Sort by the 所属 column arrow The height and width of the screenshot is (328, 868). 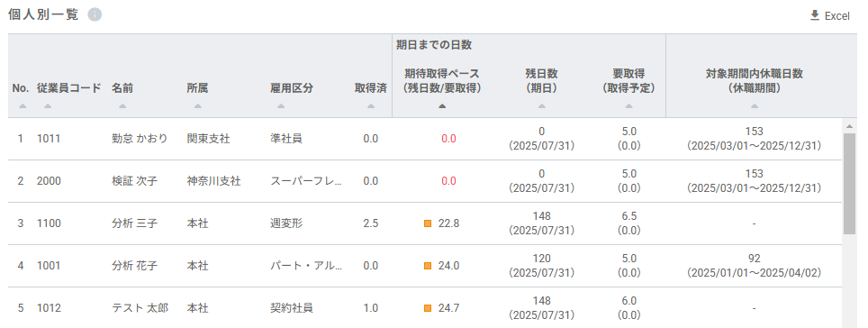point(197,105)
